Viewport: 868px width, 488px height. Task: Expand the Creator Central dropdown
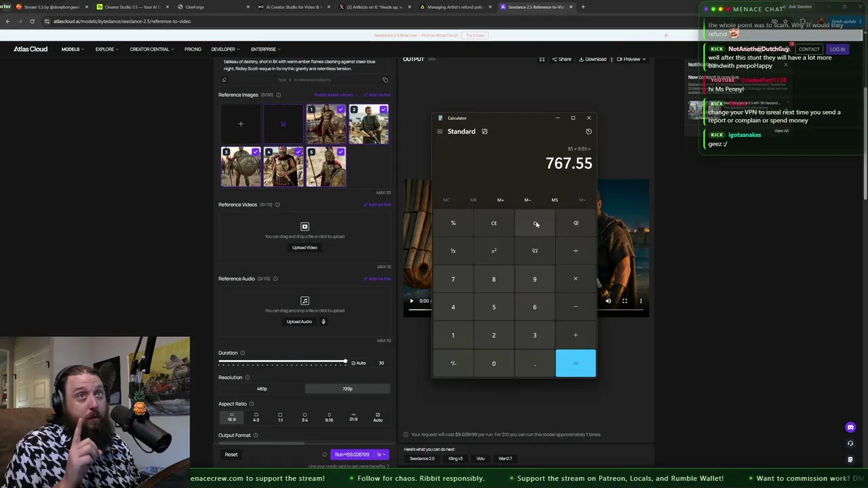pos(152,49)
